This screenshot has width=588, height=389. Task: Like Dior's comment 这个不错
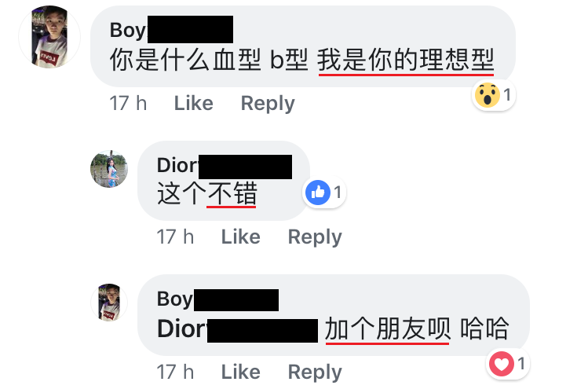240,237
